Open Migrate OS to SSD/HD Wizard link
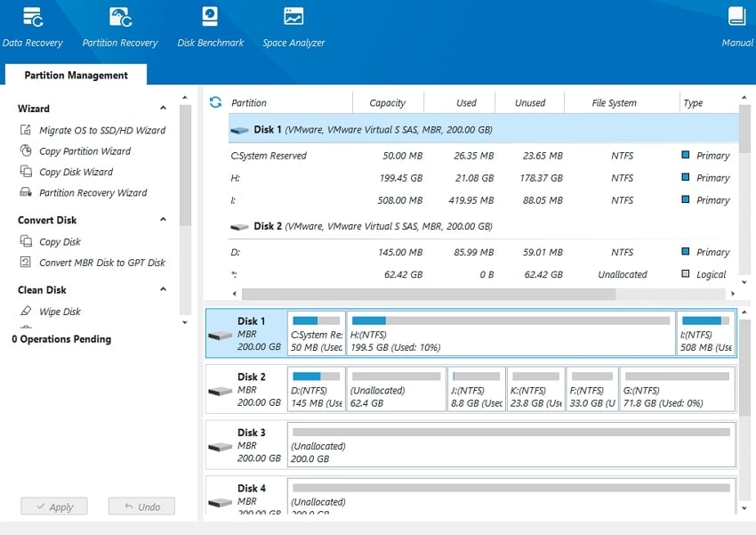Screen dimensions: 756x535 (x=102, y=130)
